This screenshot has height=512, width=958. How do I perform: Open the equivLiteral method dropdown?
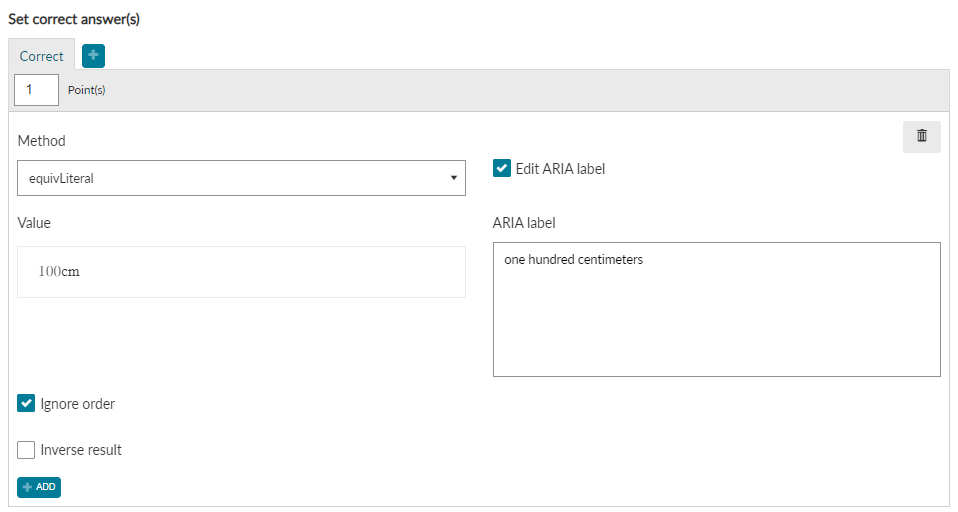241,178
